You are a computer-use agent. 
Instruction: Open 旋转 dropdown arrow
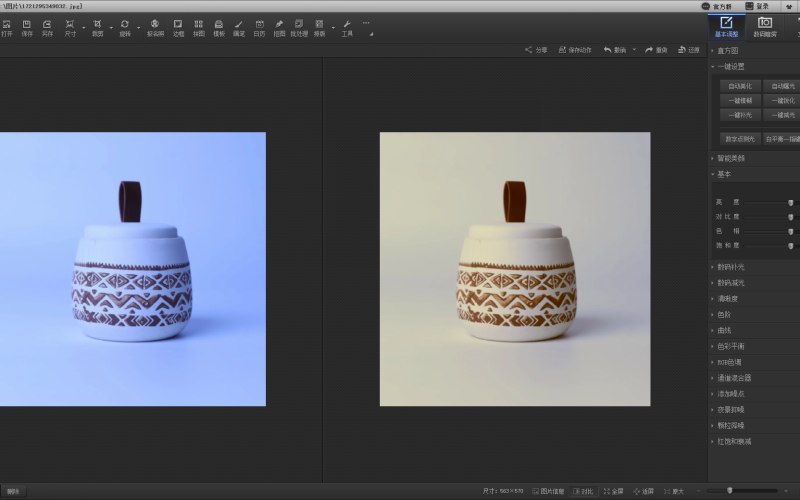click(x=138, y=28)
